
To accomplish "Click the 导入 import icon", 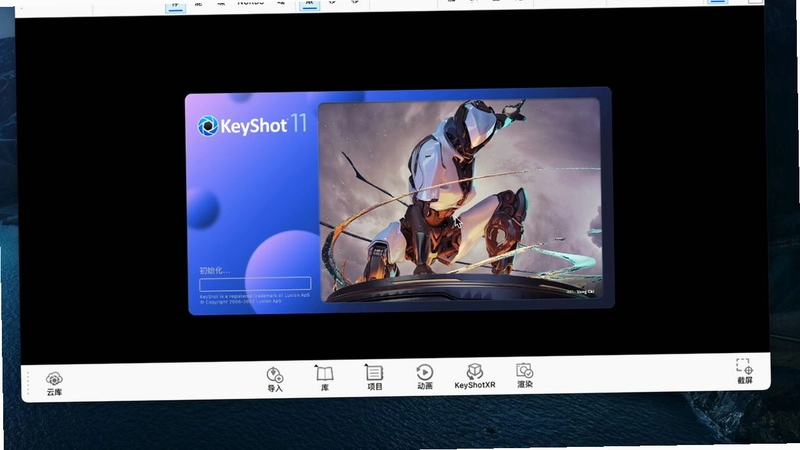I will point(274,380).
